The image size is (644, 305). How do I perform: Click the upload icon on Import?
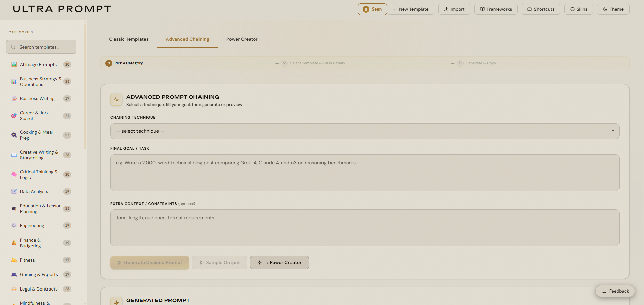pos(446,9)
